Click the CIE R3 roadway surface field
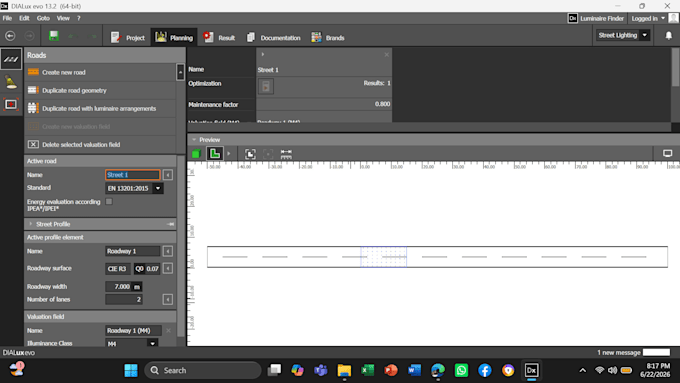Image resolution: width=680 pixels, height=383 pixels. pos(118,268)
